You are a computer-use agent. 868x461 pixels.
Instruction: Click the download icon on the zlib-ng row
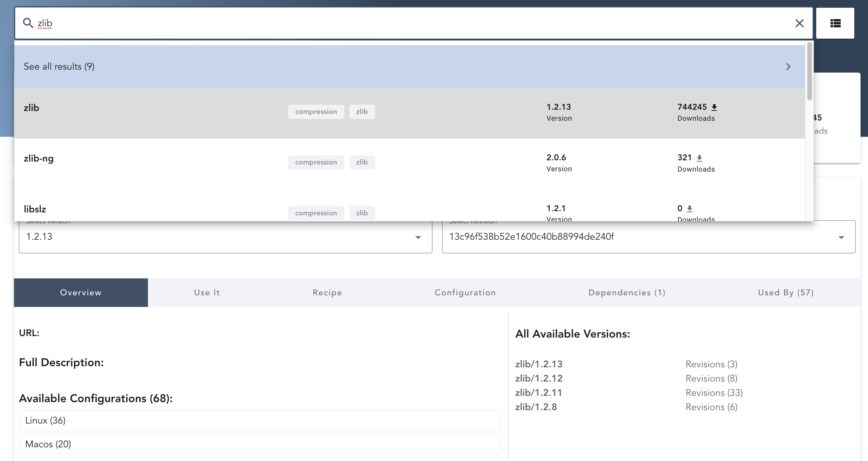[700, 157]
